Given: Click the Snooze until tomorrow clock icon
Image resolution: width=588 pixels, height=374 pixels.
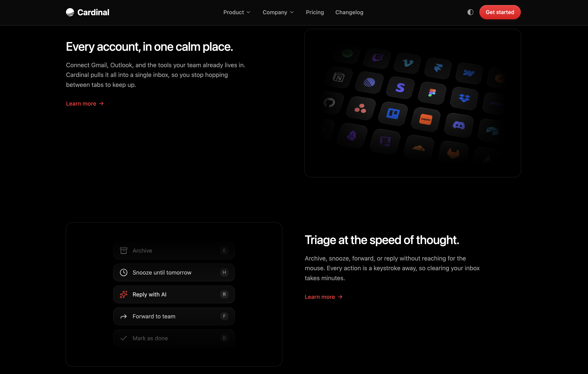Looking at the screenshot, I should coord(124,272).
